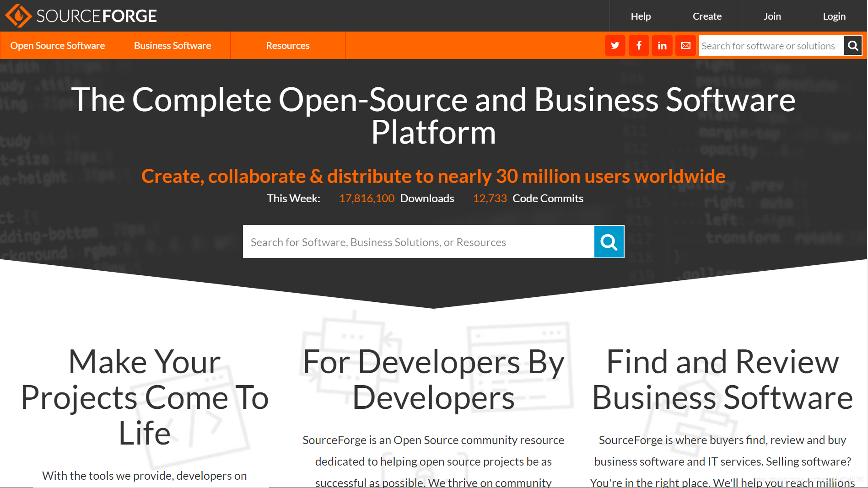Viewport: 868px width, 488px height.
Task: Open the Business Software menu
Action: coord(173,45)
